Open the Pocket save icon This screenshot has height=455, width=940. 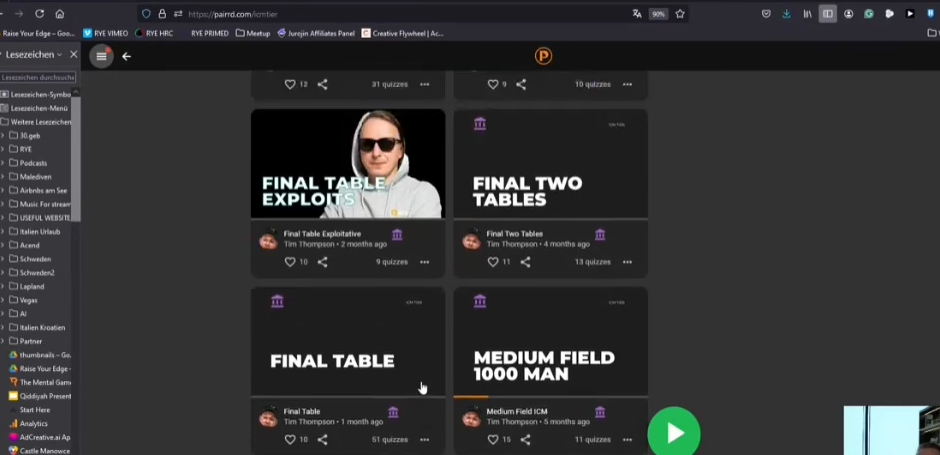pyautogui.click(x=766, y=14)
